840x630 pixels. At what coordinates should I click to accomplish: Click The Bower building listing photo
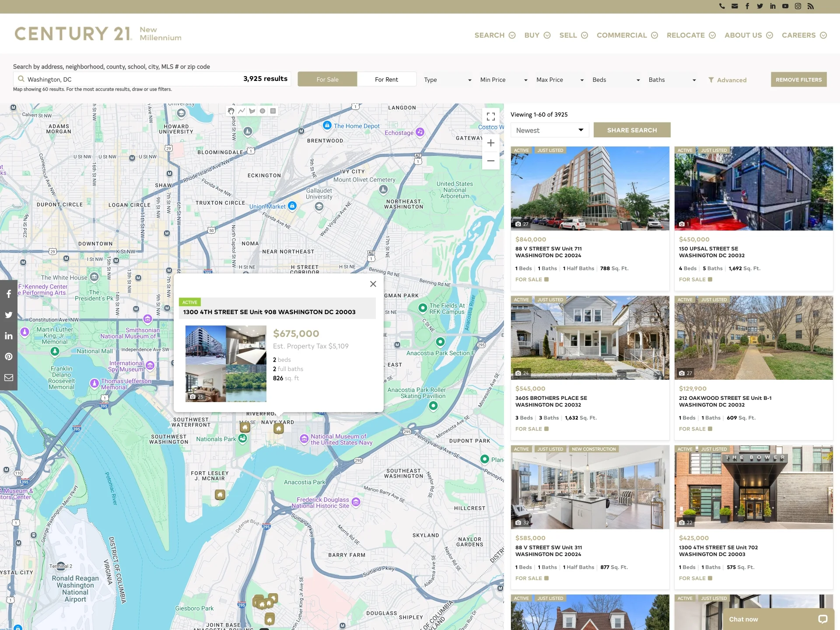pyautogui.click(x=754, y=487)
